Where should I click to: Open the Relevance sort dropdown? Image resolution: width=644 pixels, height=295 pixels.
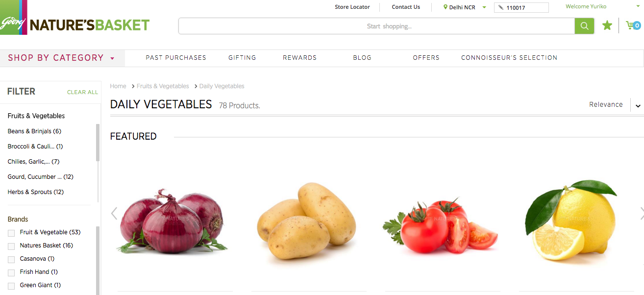point(615,105)
